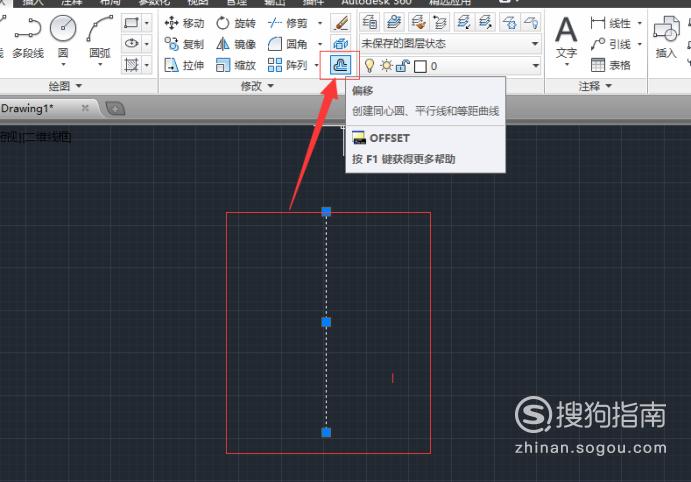Expand the Trim (修剪) dropdown arrow
691x482 pixels.
click(320, 23)
